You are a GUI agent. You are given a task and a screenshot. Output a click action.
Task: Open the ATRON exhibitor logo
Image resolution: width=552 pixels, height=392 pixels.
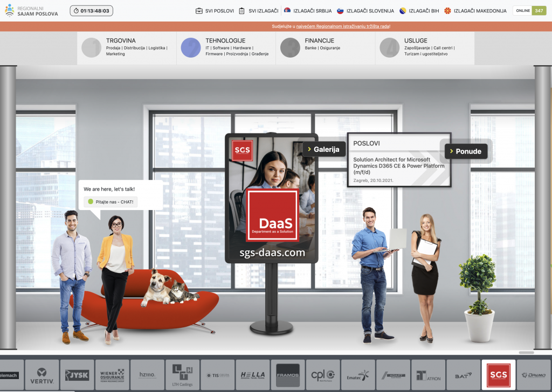click(x=428, y=375)
